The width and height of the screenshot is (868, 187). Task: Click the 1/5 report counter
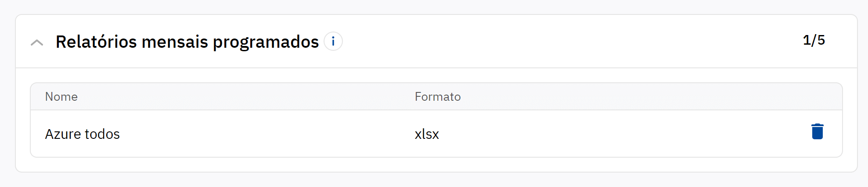814,40
